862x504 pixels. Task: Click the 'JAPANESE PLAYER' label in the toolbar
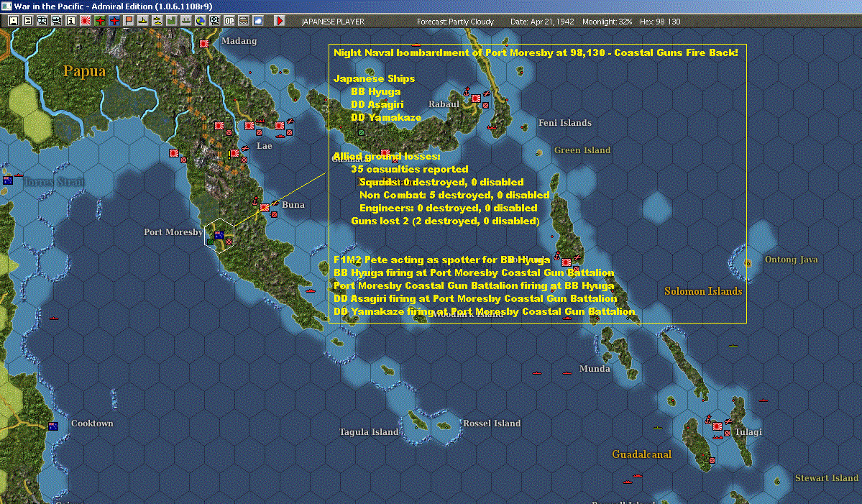coord(333,22)
